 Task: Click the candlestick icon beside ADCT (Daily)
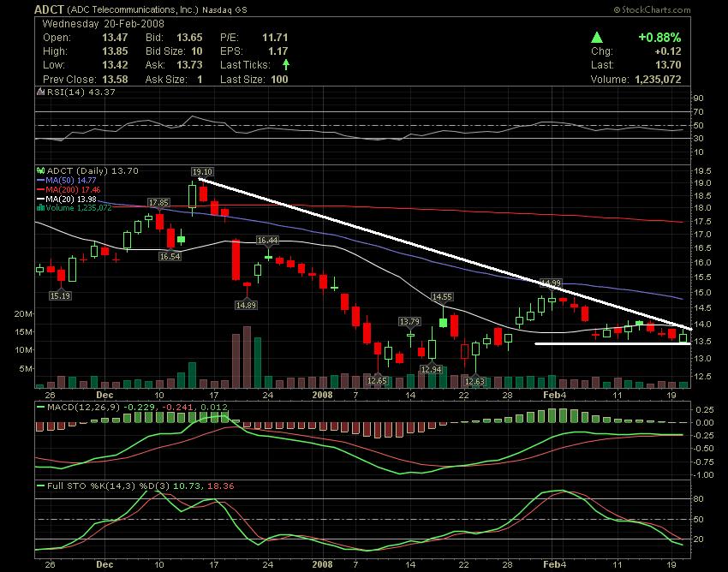[x=41, y=171]
